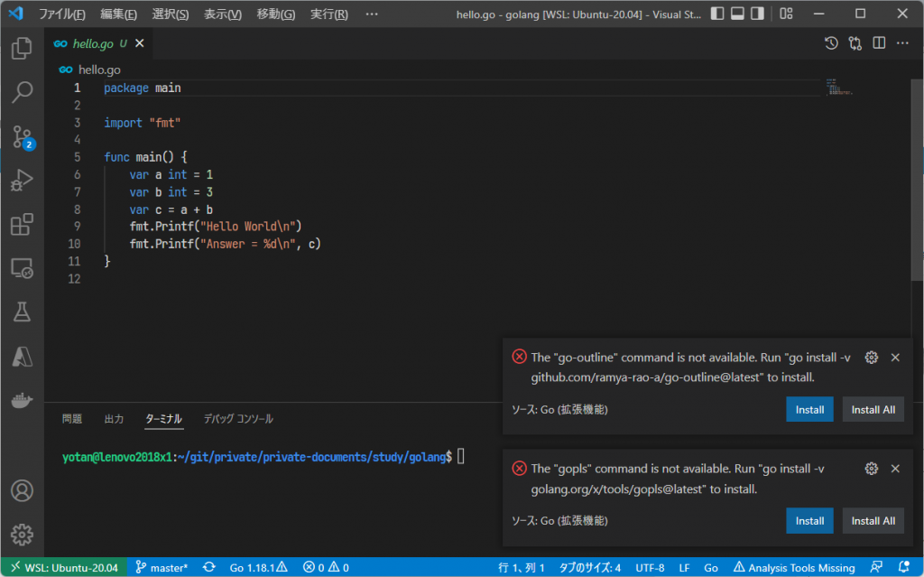
Task: Click Install All in gopls notification
Action: (x=873, y=521)
